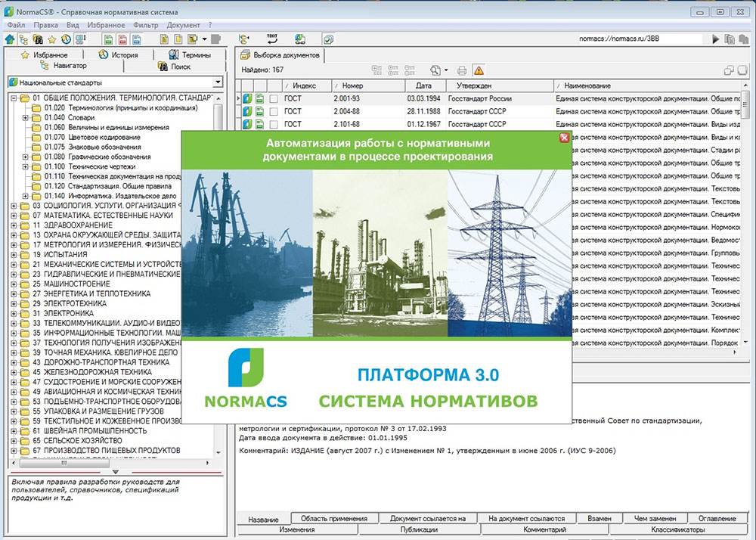Select 01.070 Цветовое кодирование in tree
The width and height of the screenshot is (756, 540).
[x=92, y=138]
